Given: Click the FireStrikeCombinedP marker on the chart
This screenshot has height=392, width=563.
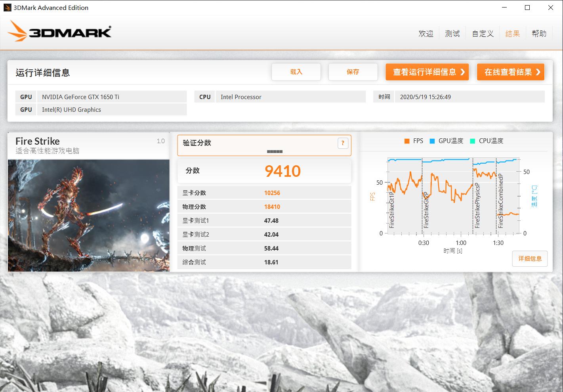Looking at the screenshot, I should tap(500, 201).
